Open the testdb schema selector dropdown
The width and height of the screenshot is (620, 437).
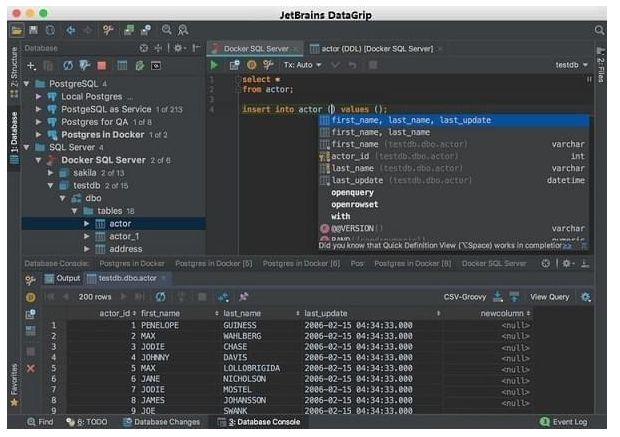point(571,64)
